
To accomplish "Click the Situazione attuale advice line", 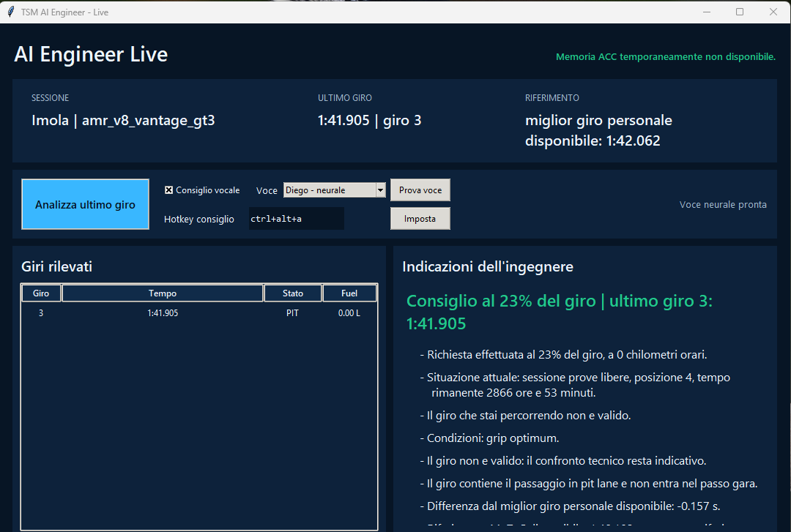I will [575, 385].
